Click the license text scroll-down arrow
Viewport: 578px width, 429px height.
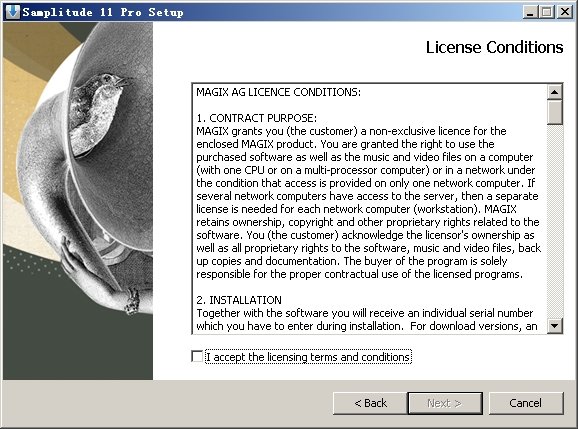554,325
